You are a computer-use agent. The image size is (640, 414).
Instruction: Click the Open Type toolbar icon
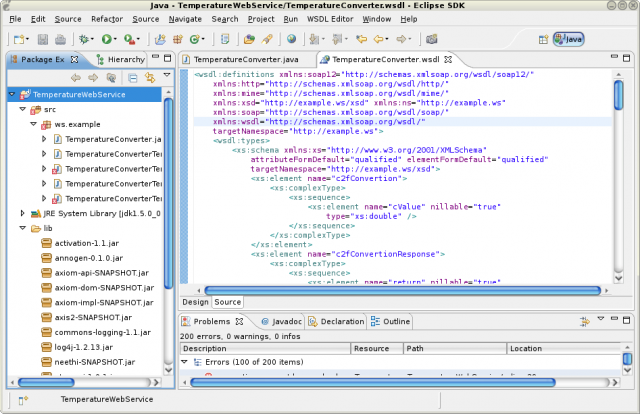click(225, 39)
